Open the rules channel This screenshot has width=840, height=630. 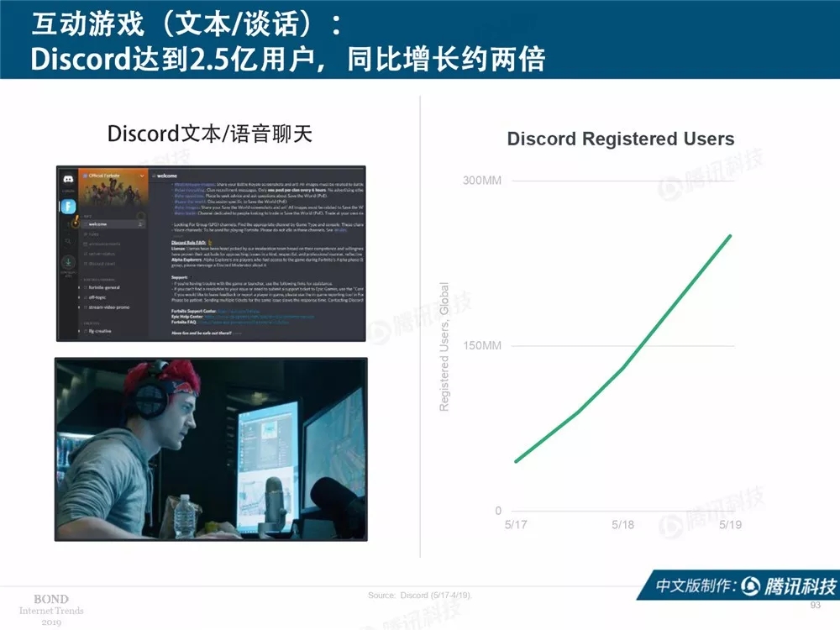point(94,234)
